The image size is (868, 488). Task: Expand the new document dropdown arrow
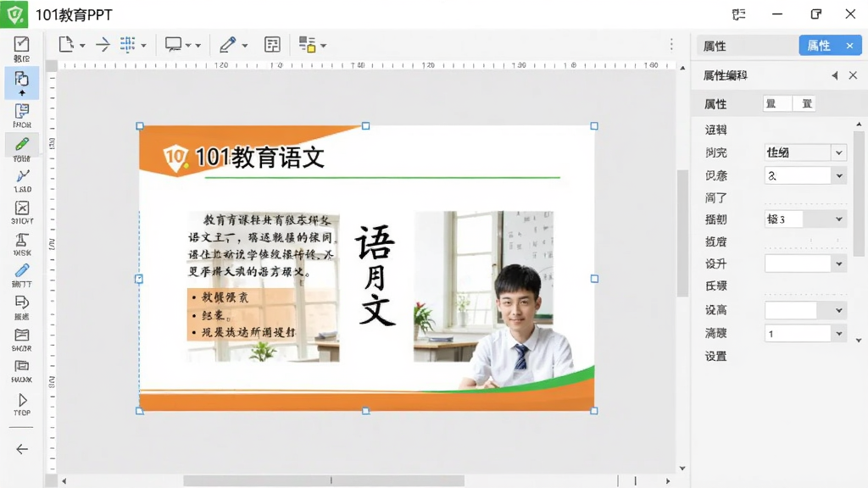82,46
